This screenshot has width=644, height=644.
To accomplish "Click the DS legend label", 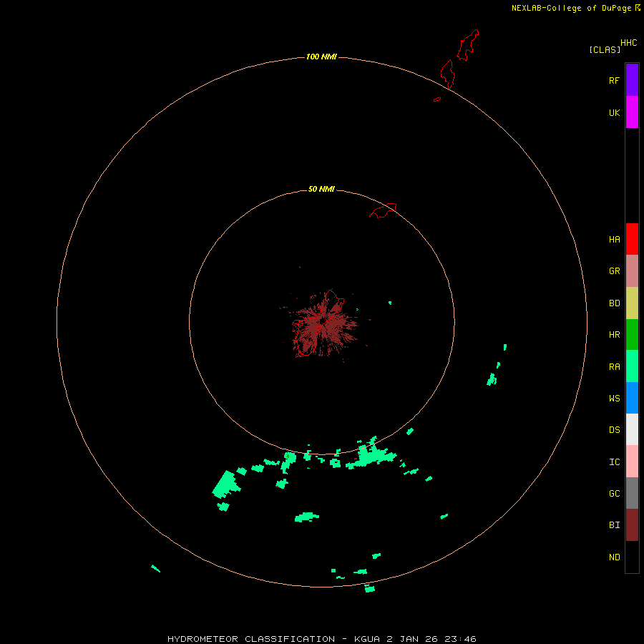I will pos(614,430).
